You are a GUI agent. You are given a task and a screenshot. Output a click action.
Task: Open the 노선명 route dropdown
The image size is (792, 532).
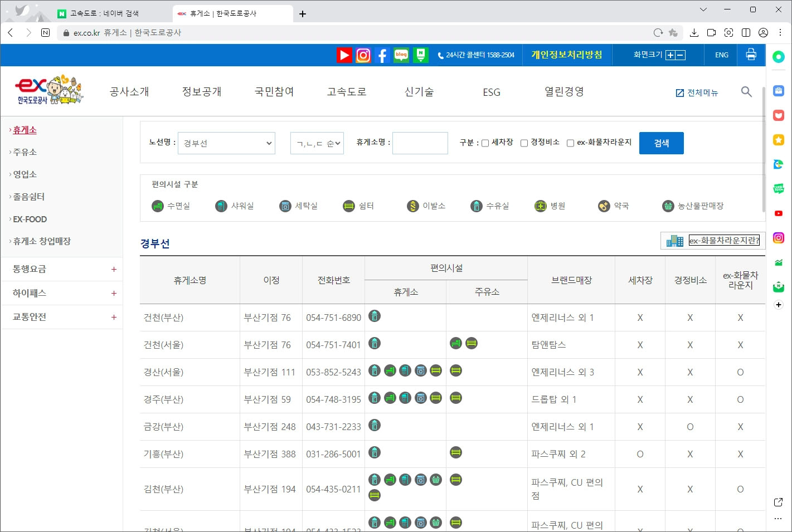[x=226, y=143]
